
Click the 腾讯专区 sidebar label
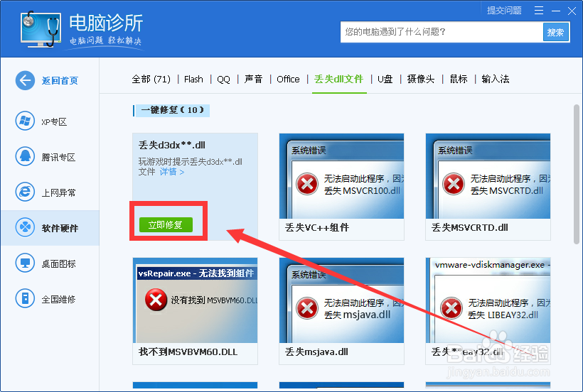(58, 158)
